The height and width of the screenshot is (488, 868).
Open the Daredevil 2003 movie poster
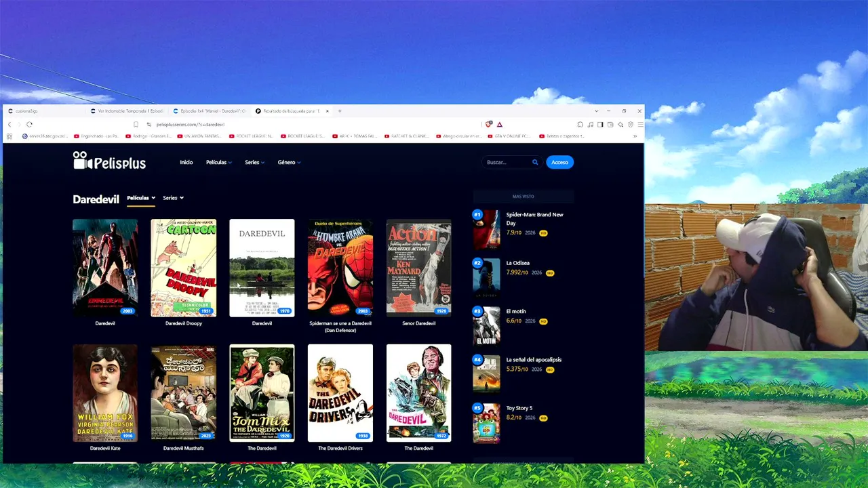pyautogui.click(x=105, y=268)
